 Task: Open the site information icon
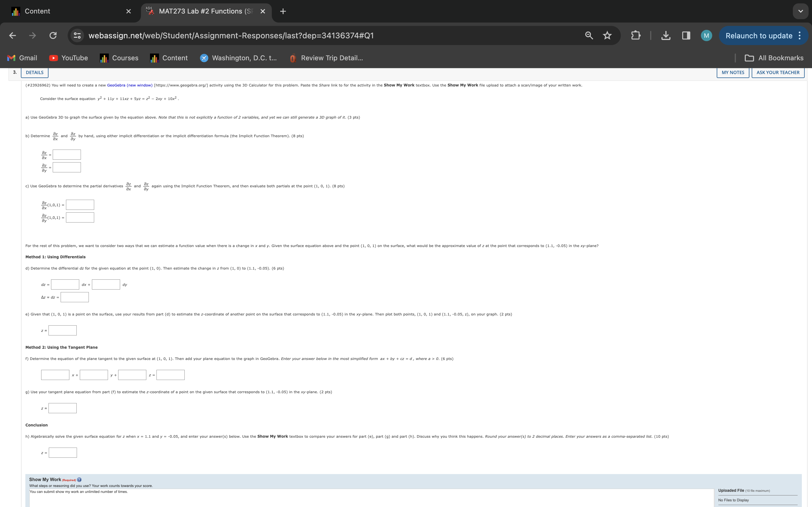point(77,35)
